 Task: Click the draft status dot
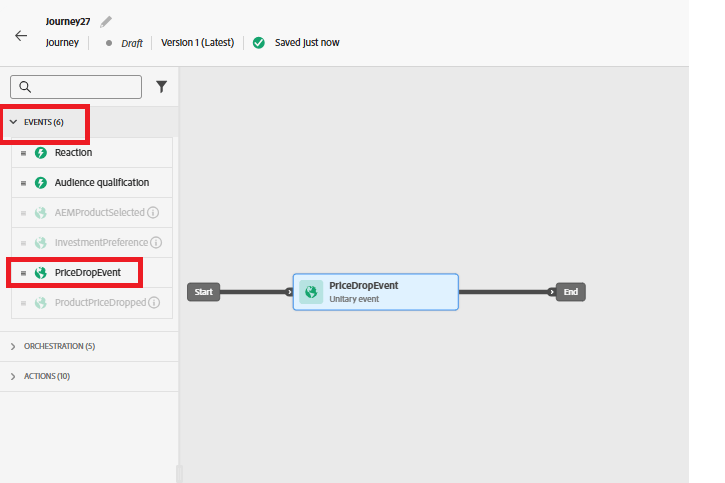click(109, 43)
